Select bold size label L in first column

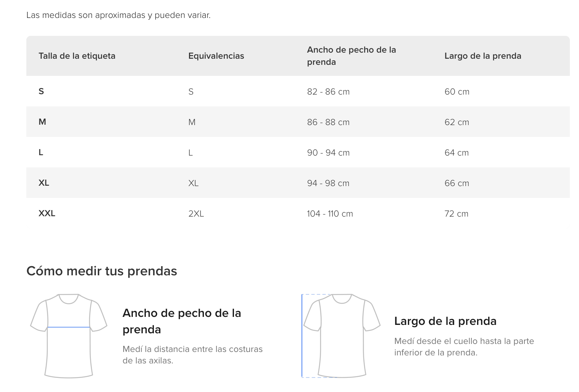(41, 153)
